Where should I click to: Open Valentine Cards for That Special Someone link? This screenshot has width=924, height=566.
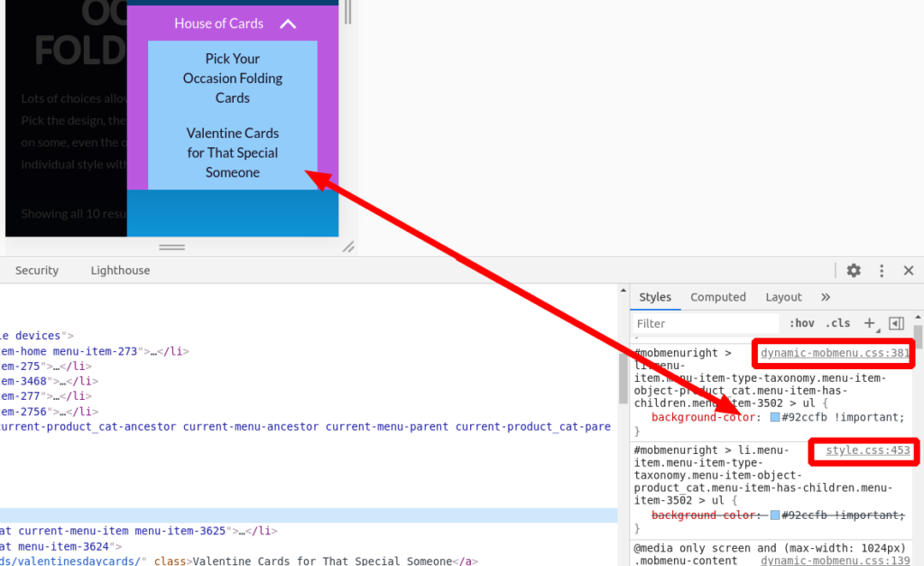point(233,153)
